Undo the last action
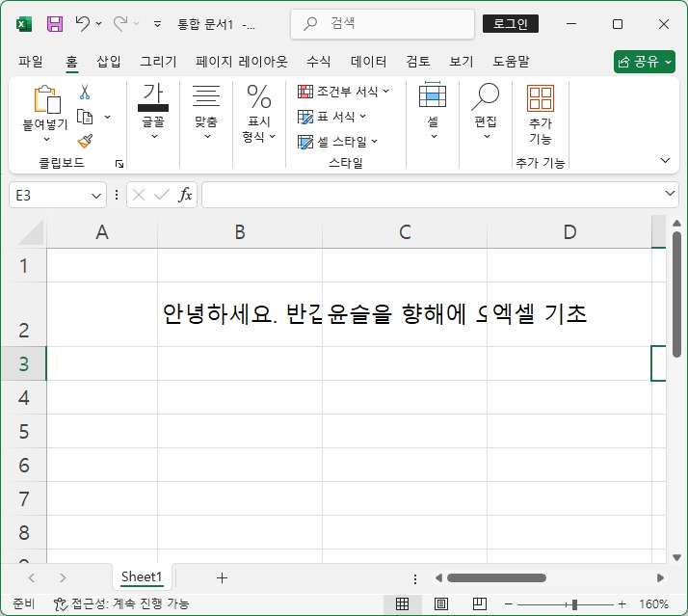Screen dimensions: 688x616 [x=83, y=24]
